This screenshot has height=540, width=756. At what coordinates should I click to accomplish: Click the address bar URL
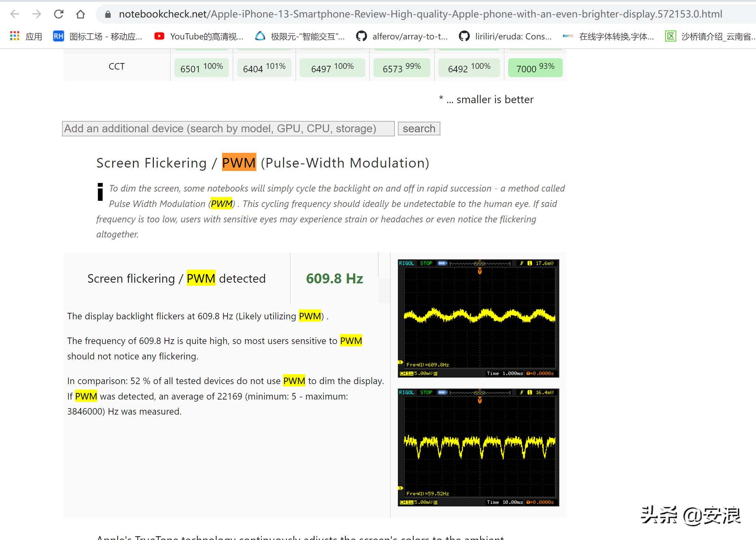tap(420, 14)
